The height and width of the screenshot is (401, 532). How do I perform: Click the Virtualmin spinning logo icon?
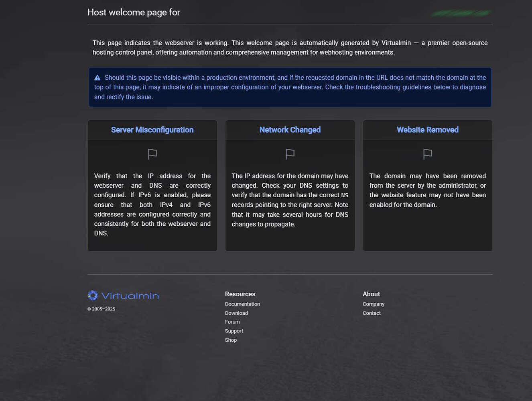[x=92, y=295]
